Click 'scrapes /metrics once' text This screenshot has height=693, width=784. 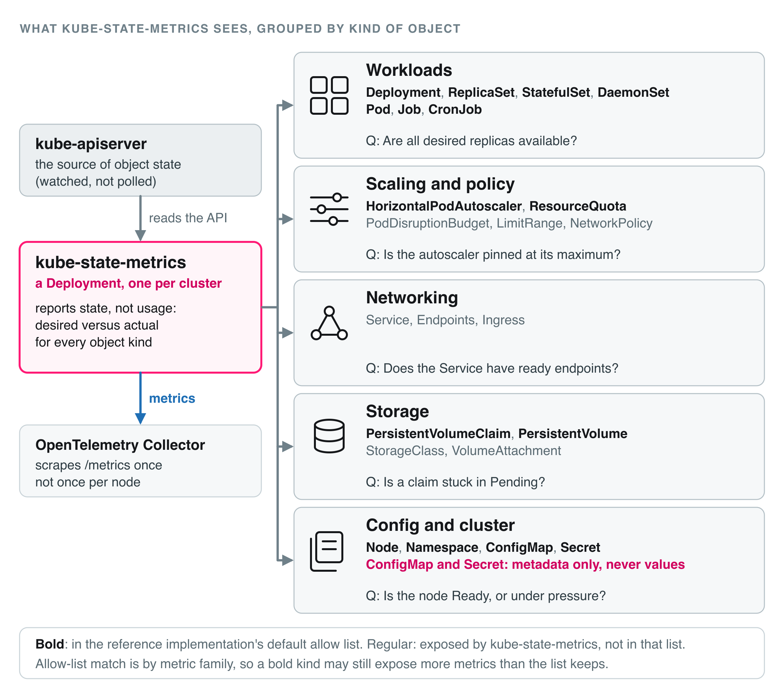point(99,465)
